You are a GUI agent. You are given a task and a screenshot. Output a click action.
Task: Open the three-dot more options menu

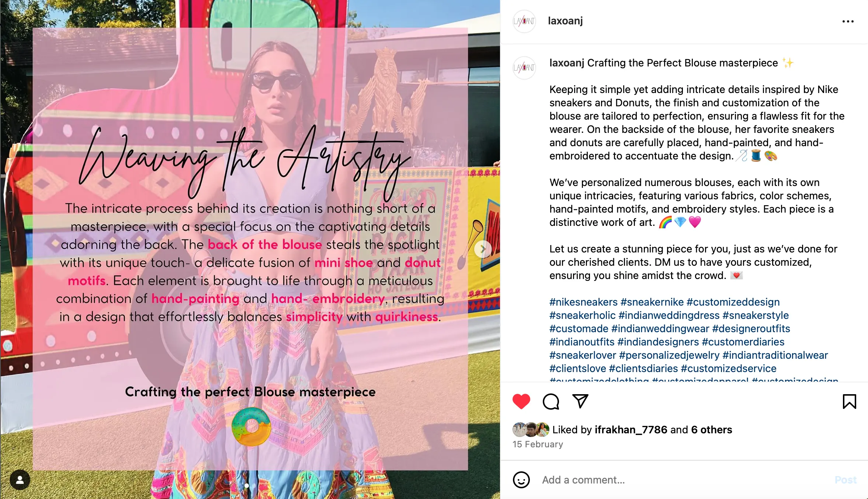click(848, 21)
